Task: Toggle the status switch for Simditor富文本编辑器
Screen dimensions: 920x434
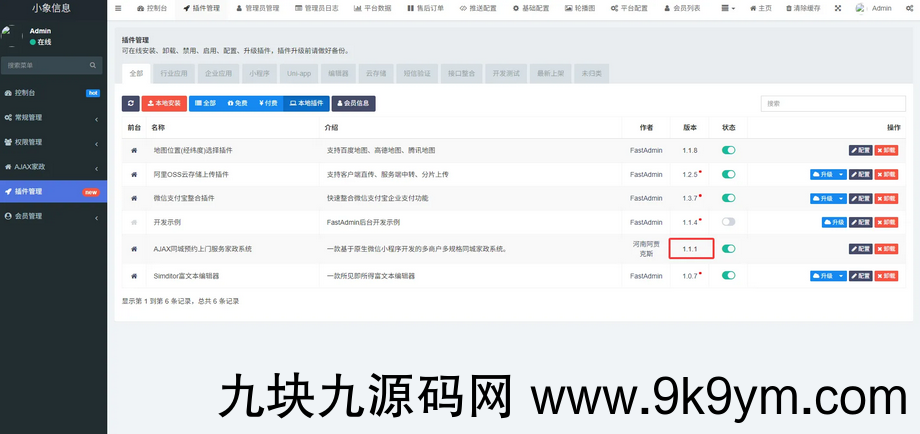Action: (x=728, y=275)
